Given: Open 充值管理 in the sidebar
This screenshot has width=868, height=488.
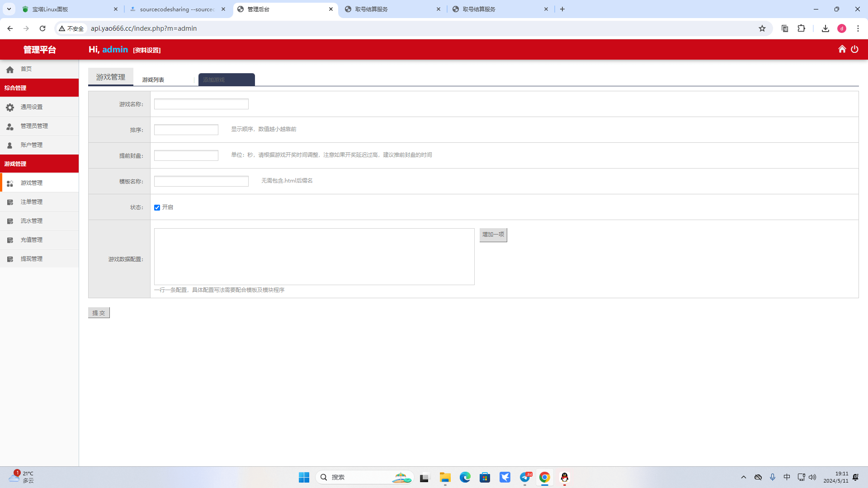Looking at the screenshot, I should pyautogui.click(x=31, y=240).
